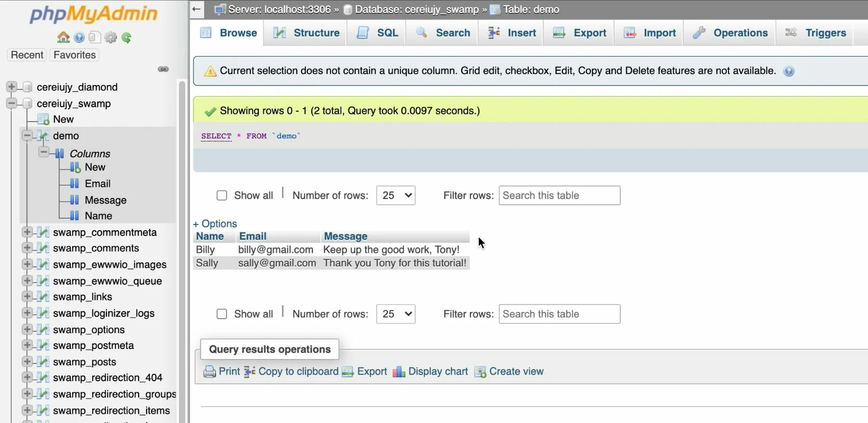Click the Display chart icon
Viewport: 868px width, 423px height.
399,372
